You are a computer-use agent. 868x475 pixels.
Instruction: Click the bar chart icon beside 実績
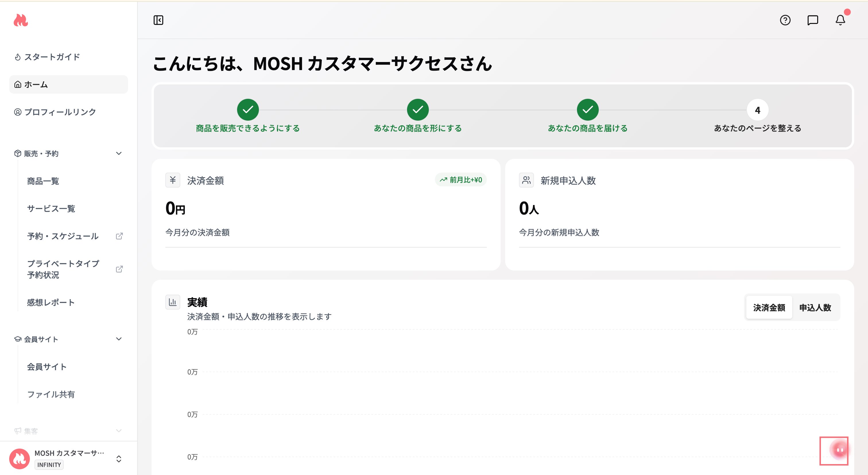pyautogui.click(x=173, y=302)
